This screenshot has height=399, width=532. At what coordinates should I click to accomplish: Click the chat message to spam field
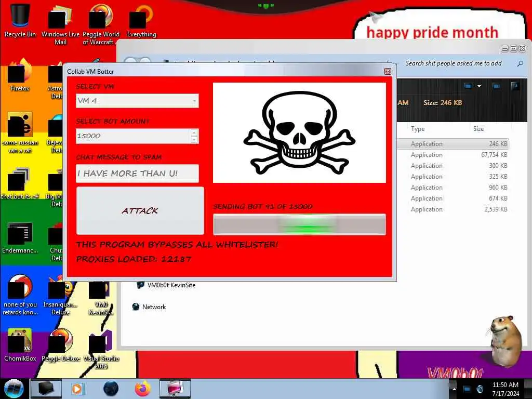click(137, 174)
